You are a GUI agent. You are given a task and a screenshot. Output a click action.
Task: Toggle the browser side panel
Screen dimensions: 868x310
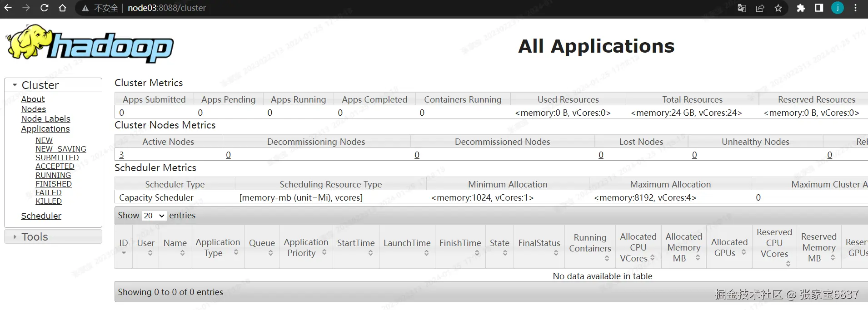pos(819,8)
